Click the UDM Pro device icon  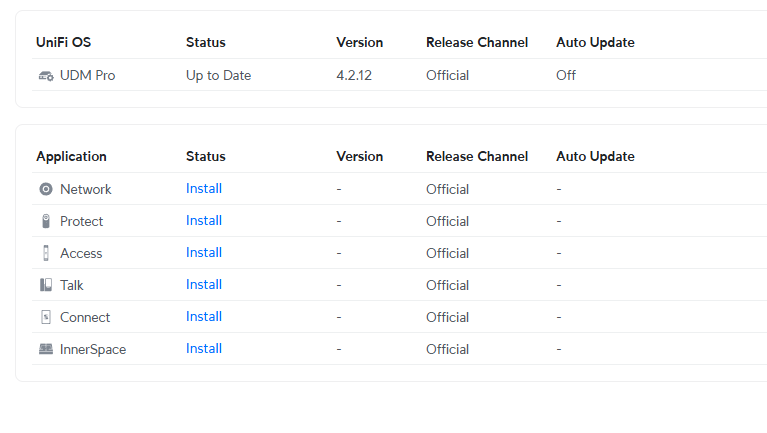point(46,76)
